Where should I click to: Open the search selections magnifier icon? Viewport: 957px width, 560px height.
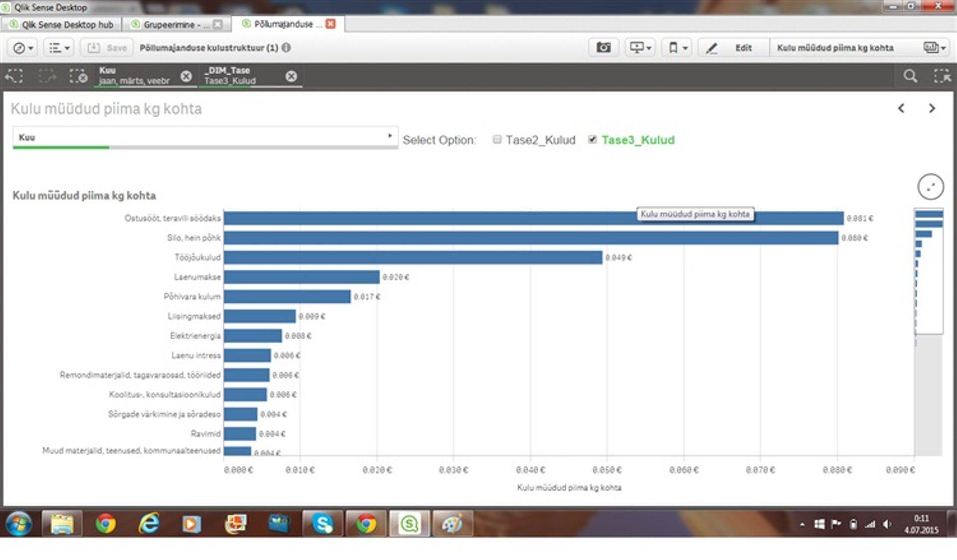click(x=910, y=76)
